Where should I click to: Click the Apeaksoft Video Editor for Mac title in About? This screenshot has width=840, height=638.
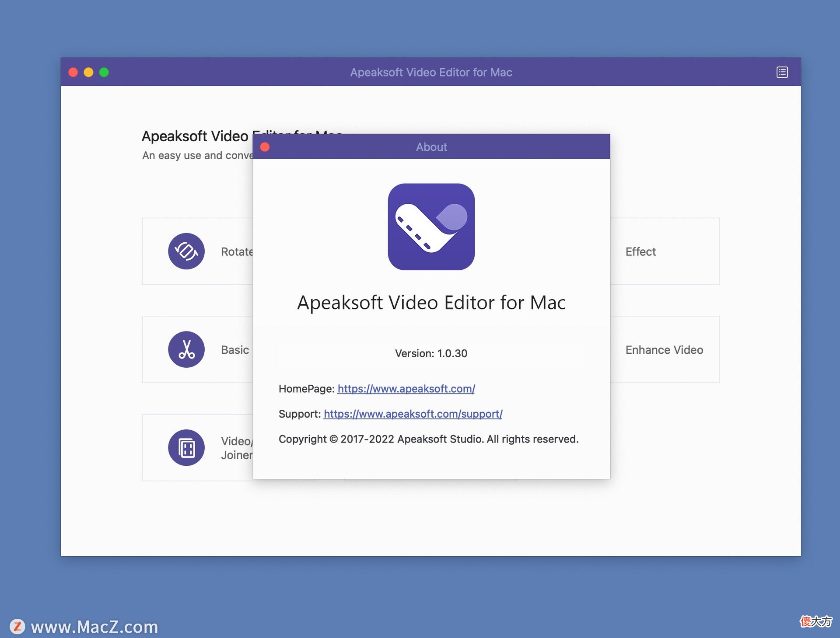point(431,303)
